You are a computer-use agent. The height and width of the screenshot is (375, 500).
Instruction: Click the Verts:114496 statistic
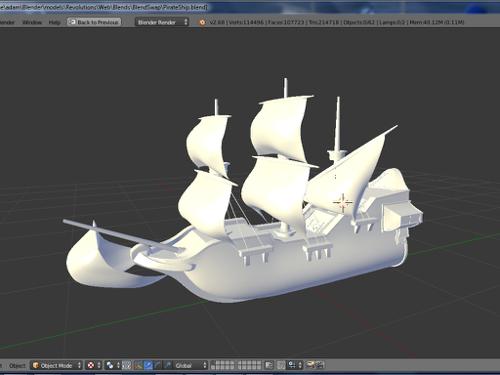(246, 22)
